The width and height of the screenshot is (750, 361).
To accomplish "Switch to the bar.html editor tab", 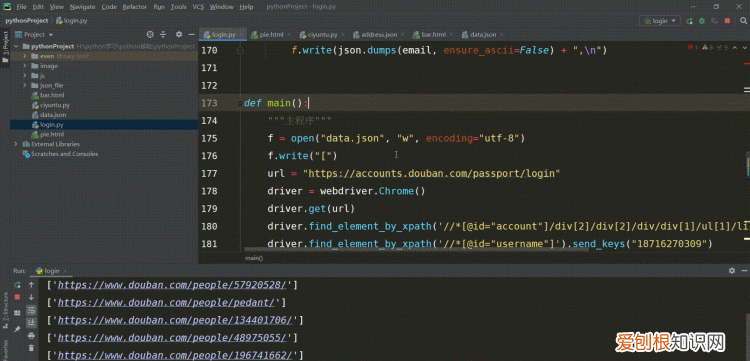I will (434, 35).
